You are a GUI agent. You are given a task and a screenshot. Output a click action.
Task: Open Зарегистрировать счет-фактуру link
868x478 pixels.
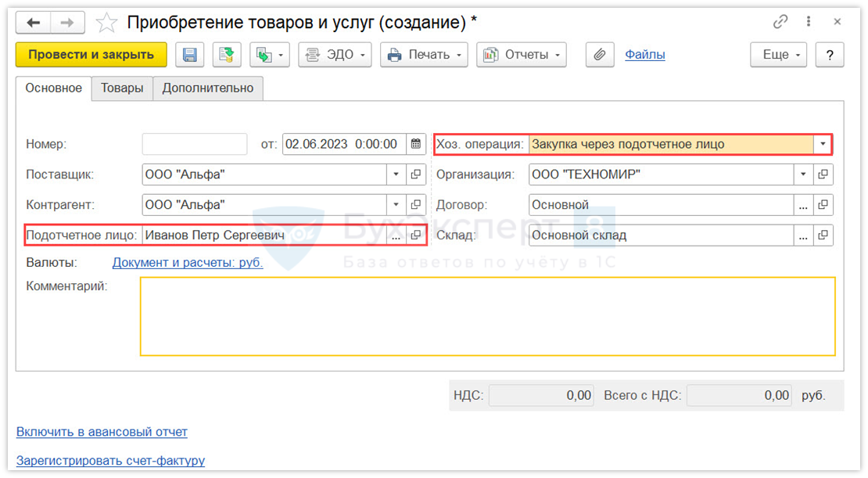[x=111, y=461]
